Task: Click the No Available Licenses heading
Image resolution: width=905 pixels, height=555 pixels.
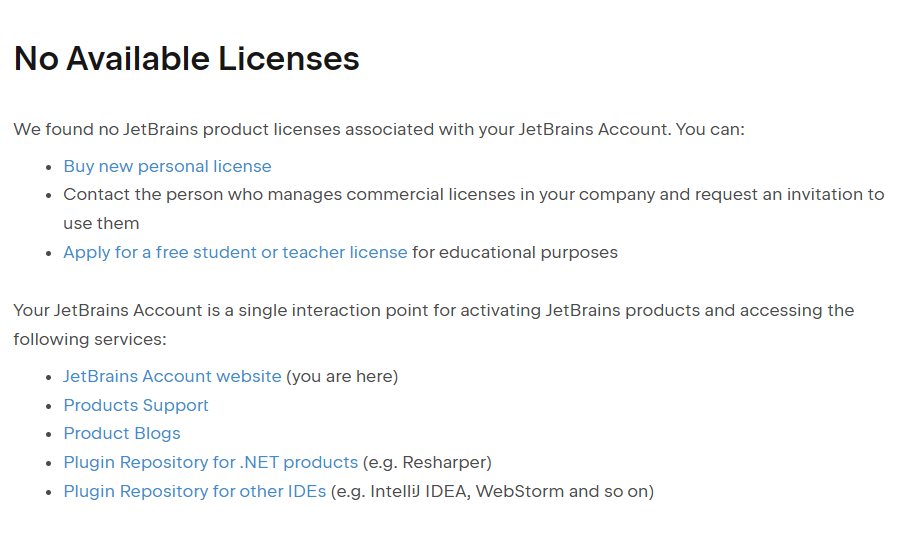Action: [186, 59]
